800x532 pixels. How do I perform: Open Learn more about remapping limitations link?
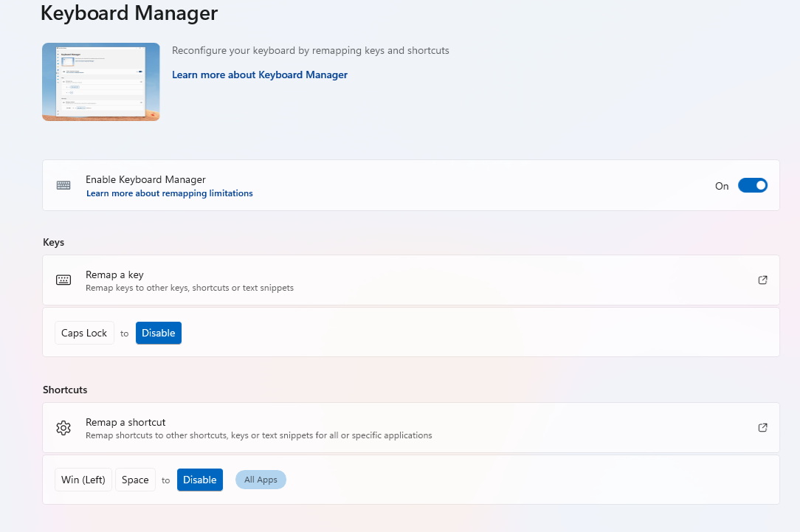click(x=170, y=193)
